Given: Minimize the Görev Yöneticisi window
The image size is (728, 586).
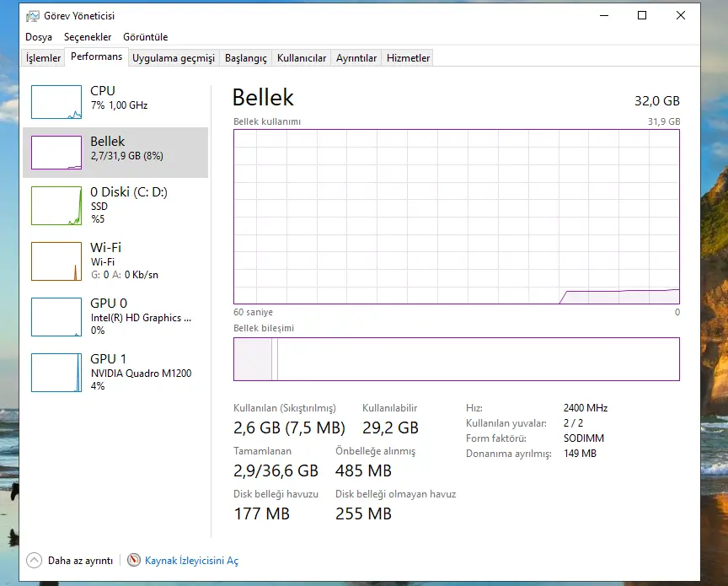Looking at the screenshot, I should pos(604,15).
